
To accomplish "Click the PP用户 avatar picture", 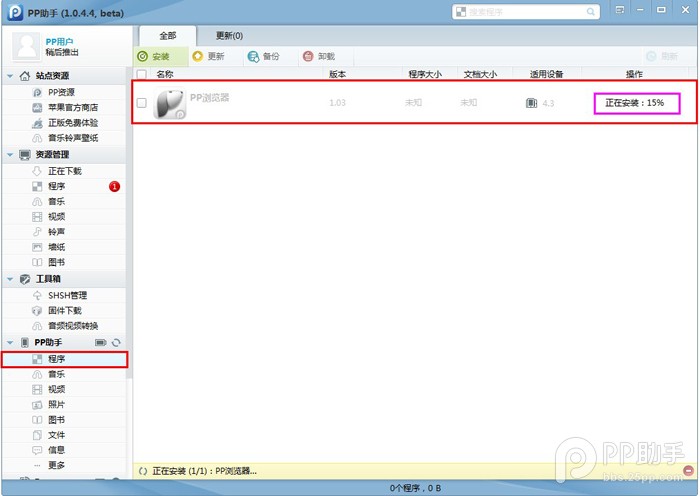I will tap(26, 46).
